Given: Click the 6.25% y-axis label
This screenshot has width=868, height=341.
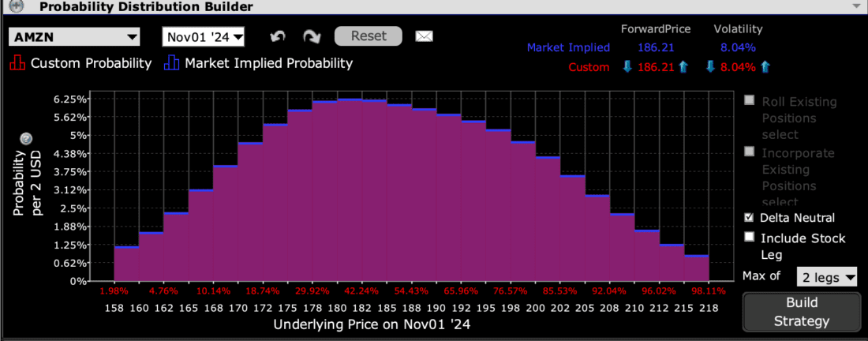Looking at the screenshot, I should click(x=70, y=99).
